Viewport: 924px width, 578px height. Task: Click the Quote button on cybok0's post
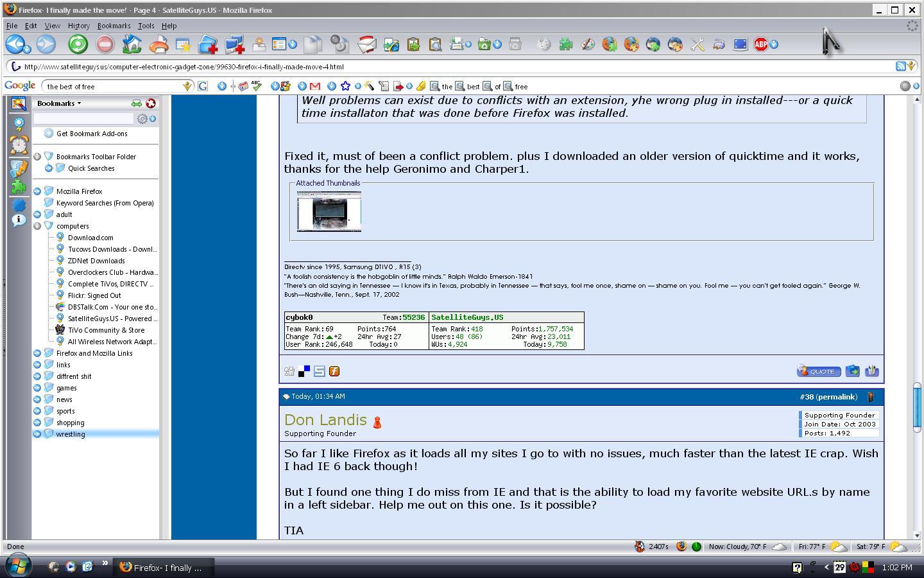pos(819,371)
